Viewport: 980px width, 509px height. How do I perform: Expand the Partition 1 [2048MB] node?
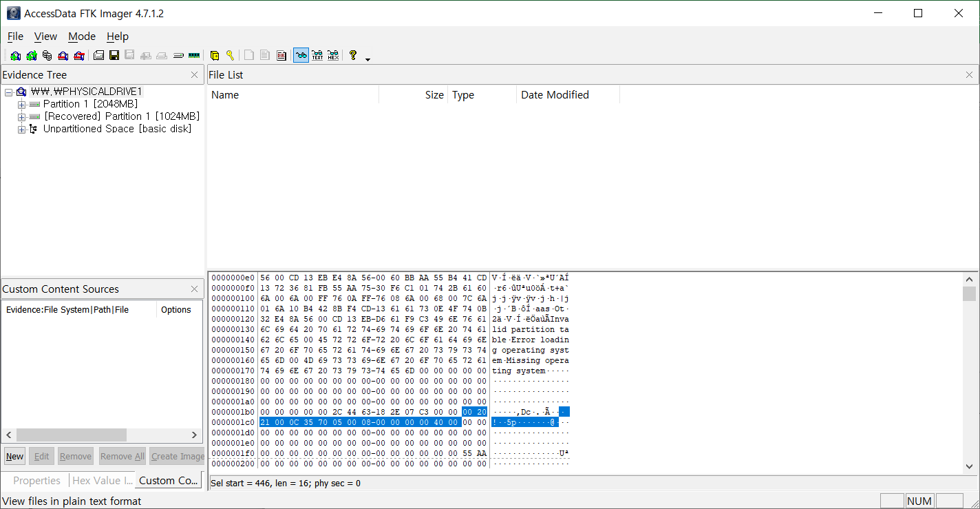21,104
